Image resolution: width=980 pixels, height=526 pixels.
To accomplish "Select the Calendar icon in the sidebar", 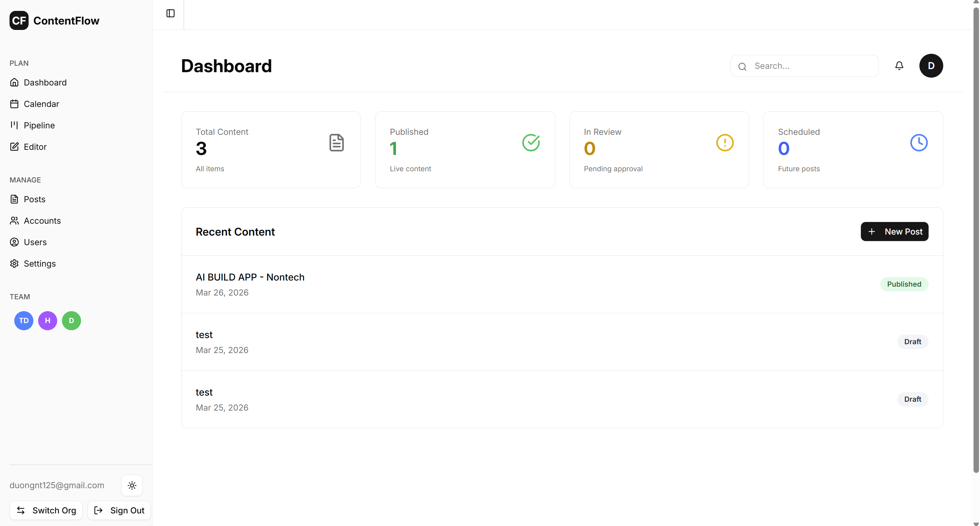I will [x=14, y=103].
